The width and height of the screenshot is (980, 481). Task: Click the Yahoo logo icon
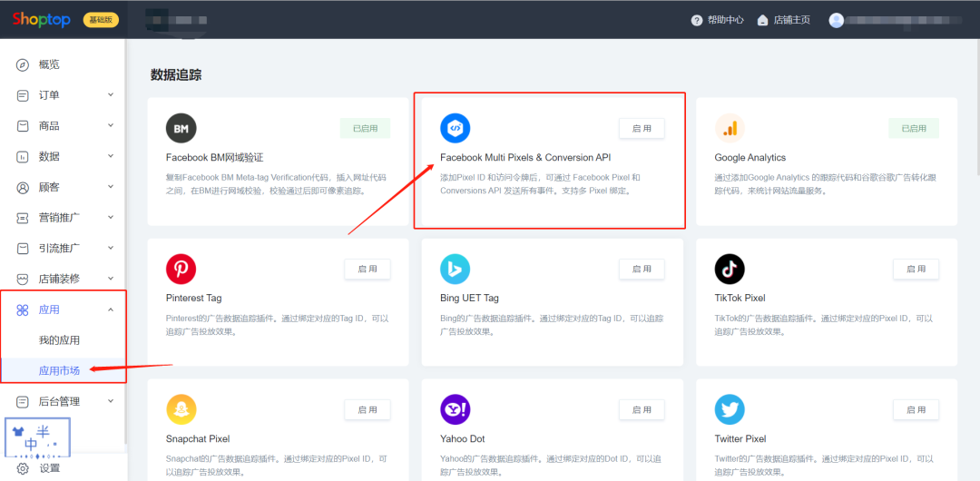[x=455, y=409]
